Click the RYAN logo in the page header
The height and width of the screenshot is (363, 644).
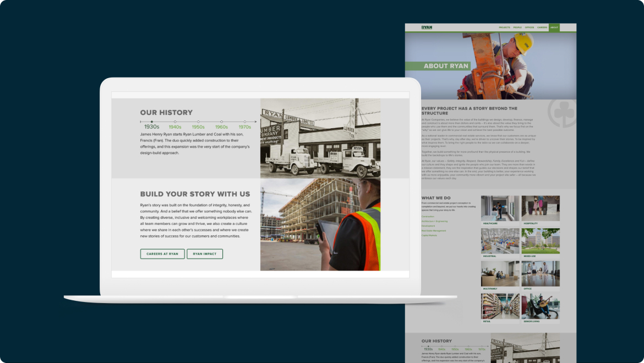427,28
